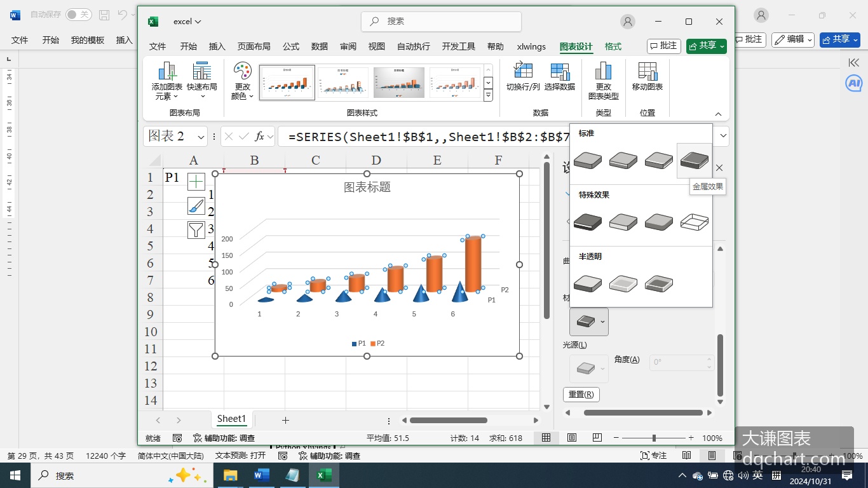
Task: Open the Name Box dropdown arrow
Action: pos(201,137)
